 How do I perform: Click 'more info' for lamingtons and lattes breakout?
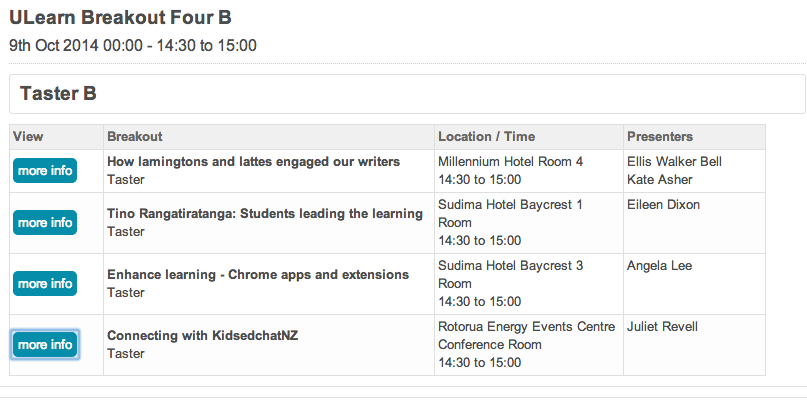[x=45, y=171]
